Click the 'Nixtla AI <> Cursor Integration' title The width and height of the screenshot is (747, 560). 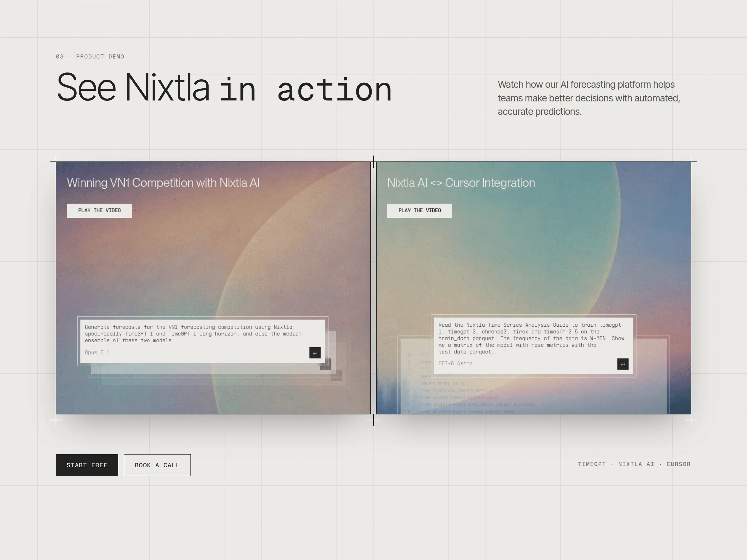[461, 183]
